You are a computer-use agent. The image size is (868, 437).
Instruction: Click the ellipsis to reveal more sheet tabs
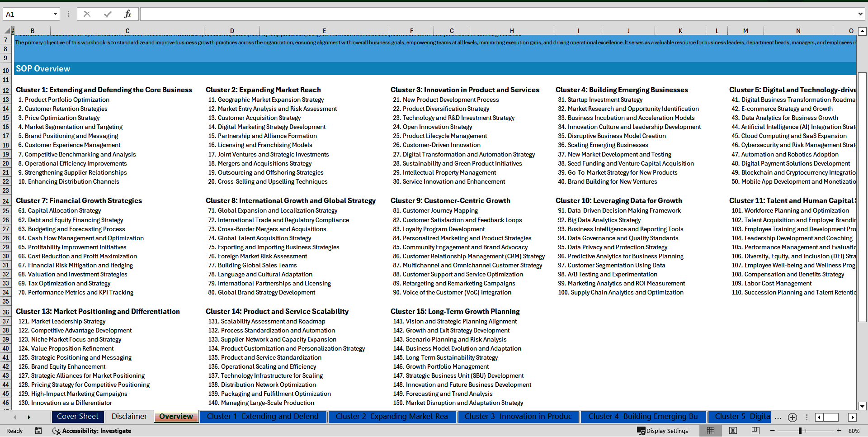pyautogui.click(x=778, y=417)
